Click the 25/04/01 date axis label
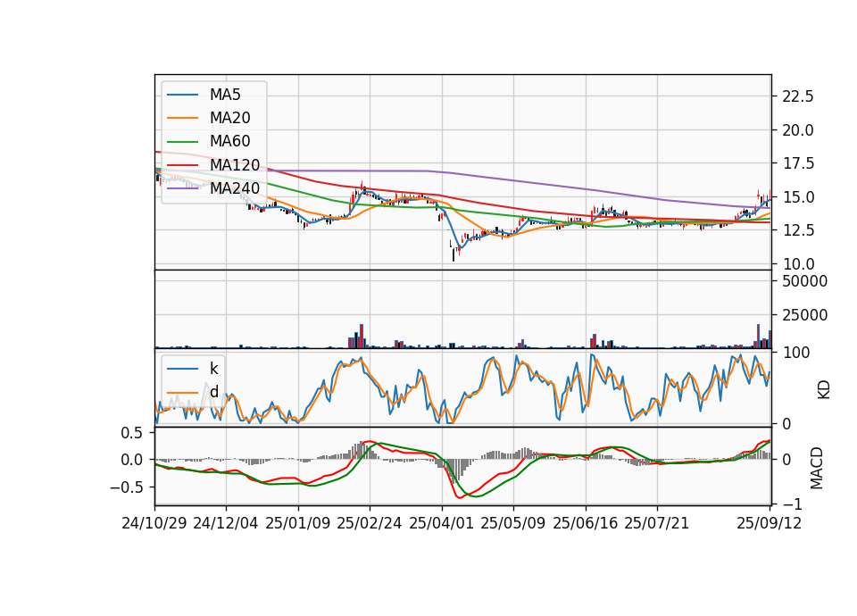 441,523
